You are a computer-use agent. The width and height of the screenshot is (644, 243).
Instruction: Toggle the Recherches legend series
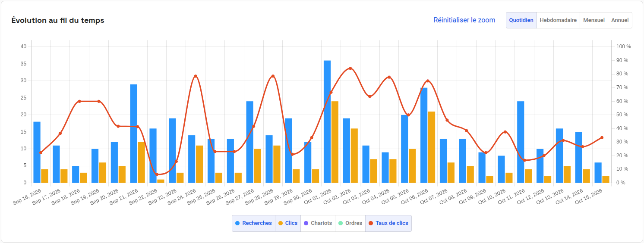[254, 223]
